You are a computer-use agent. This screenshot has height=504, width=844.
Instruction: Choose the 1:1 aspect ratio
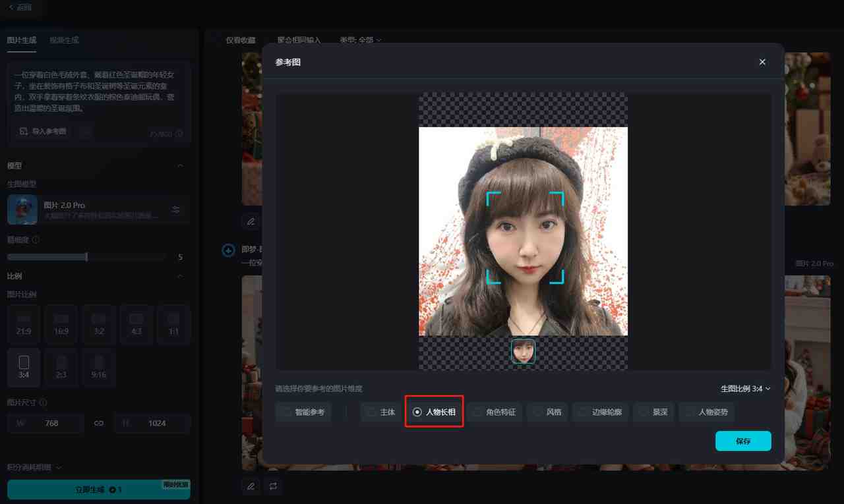[x=174, y=324]
